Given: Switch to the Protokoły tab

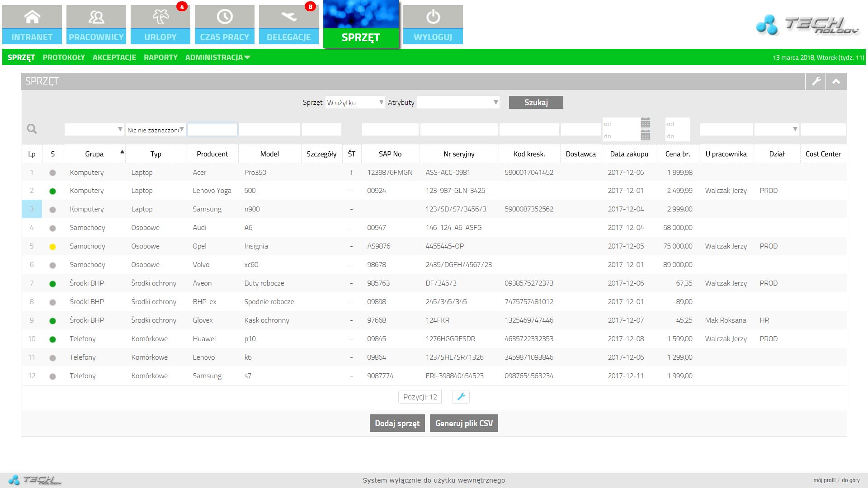Looking at the screenshot, I should (x=64, y=57).
